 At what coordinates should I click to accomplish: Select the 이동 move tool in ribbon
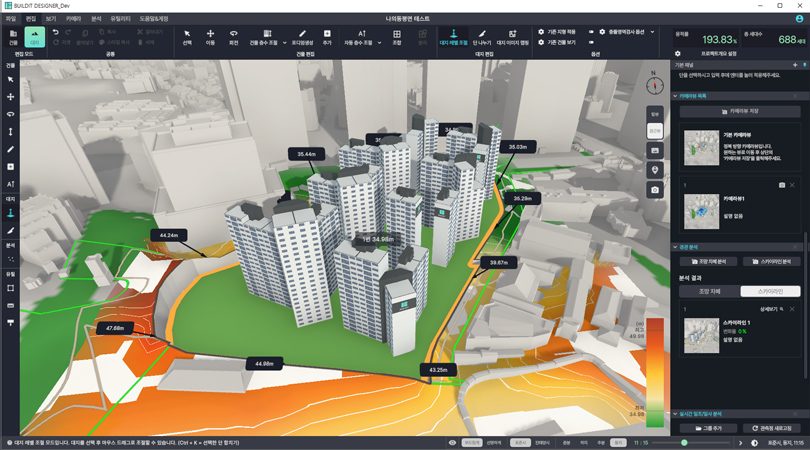pos(210,37)
